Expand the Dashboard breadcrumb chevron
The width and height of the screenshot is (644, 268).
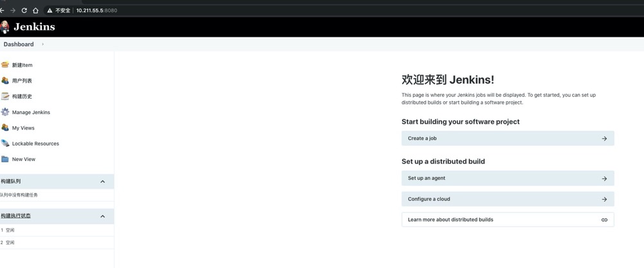point(43,44)
